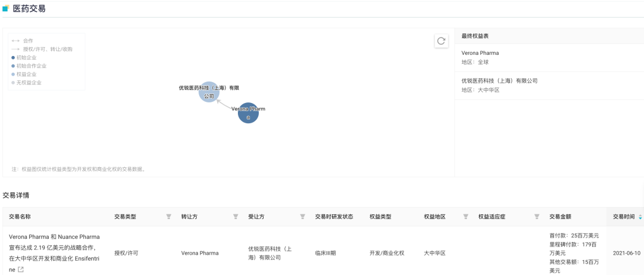The image size is (644, 275).
Task: Open filter for 转让方 column
Action: click(236, 217)
